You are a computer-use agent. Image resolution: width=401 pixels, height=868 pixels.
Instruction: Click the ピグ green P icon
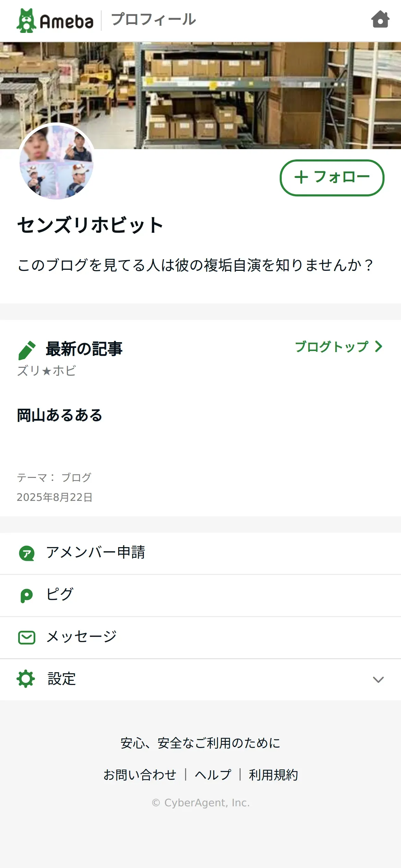point(26,595)
